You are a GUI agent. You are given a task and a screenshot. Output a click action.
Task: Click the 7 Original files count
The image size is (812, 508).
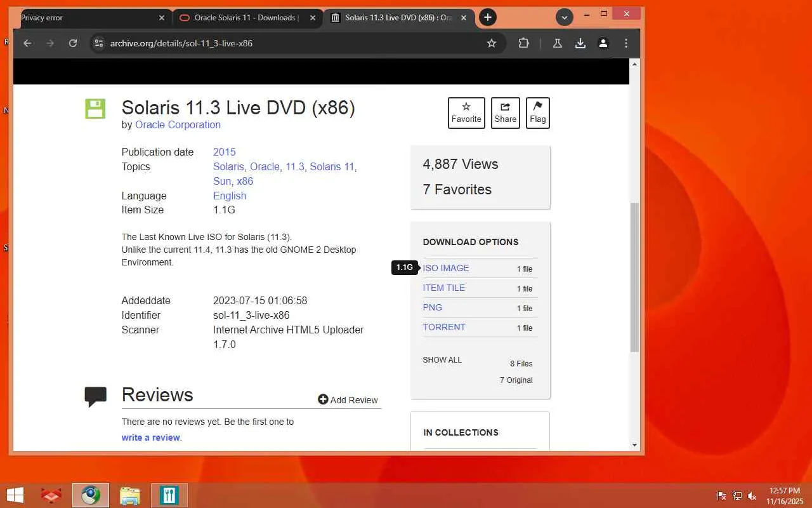pyautogui.click(x=516, y=380)
